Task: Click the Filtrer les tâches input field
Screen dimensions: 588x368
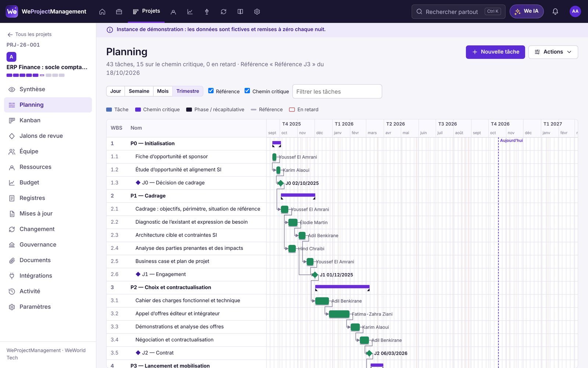Action: click(337, 92)
